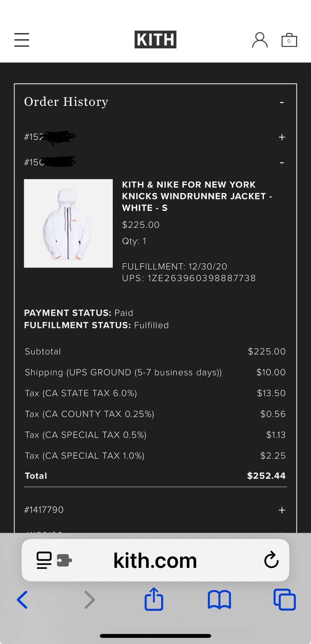Expand order #1417790 details
This screenshot has height=644, width=311.
coord(282,510)
